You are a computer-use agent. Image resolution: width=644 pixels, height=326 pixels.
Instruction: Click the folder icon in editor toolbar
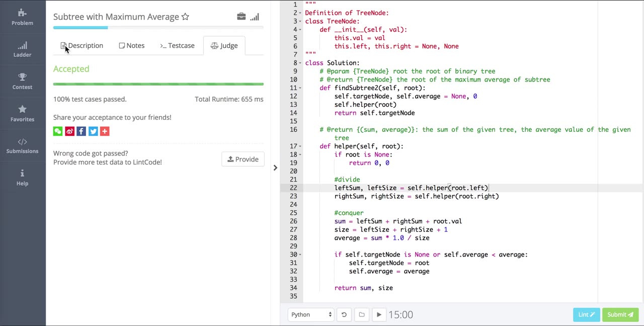tap(361, 314)
